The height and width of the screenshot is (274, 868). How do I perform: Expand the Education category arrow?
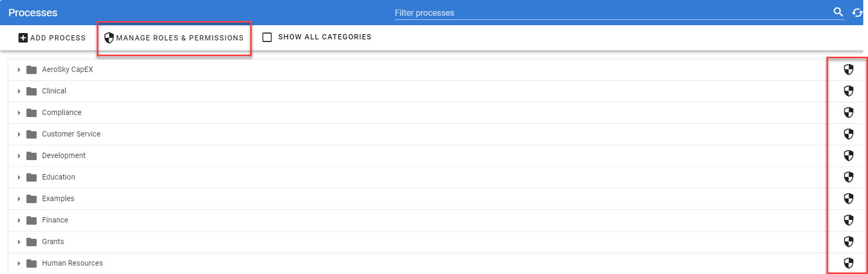[x=19, y=177]
